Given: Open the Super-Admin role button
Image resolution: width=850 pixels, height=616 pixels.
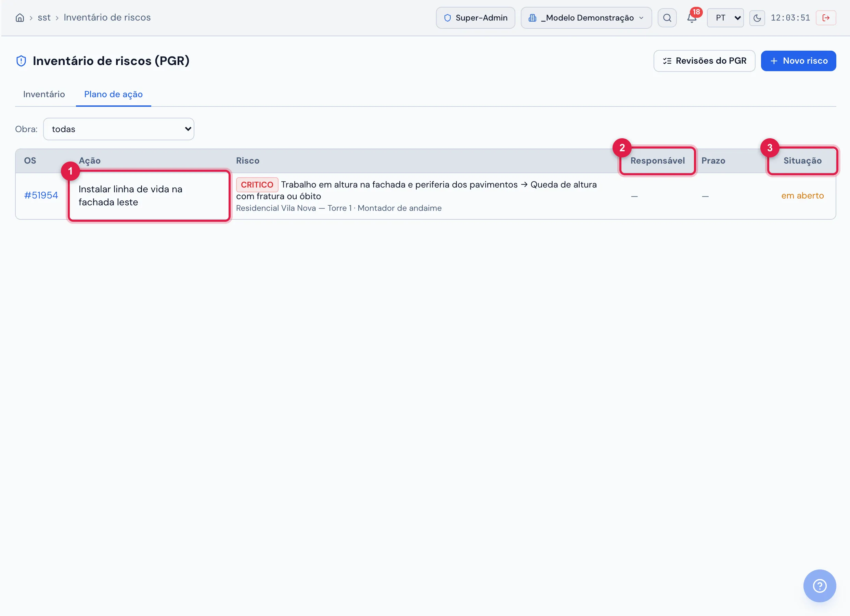Looking at the screenshot, I should point(475,17).
